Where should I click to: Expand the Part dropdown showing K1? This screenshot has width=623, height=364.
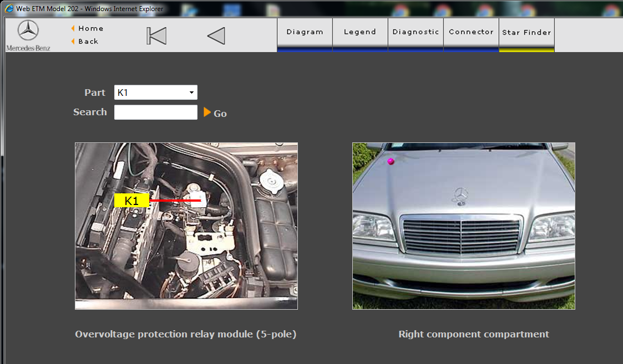156,93
